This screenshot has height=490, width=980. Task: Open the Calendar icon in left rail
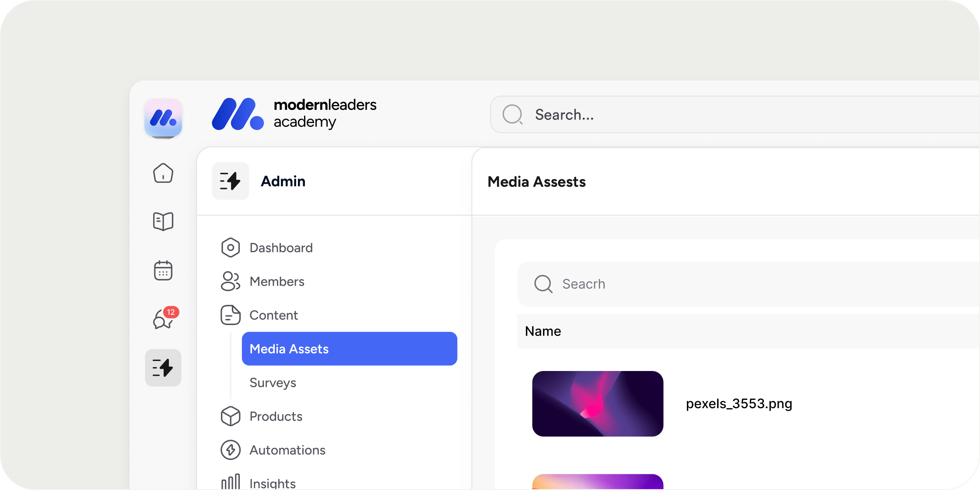pos(163,270)
